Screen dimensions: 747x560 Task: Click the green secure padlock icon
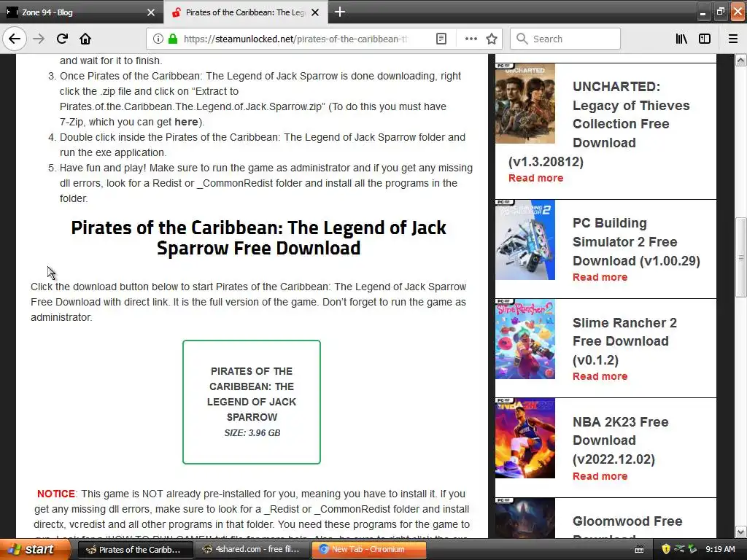coord(172,39)
